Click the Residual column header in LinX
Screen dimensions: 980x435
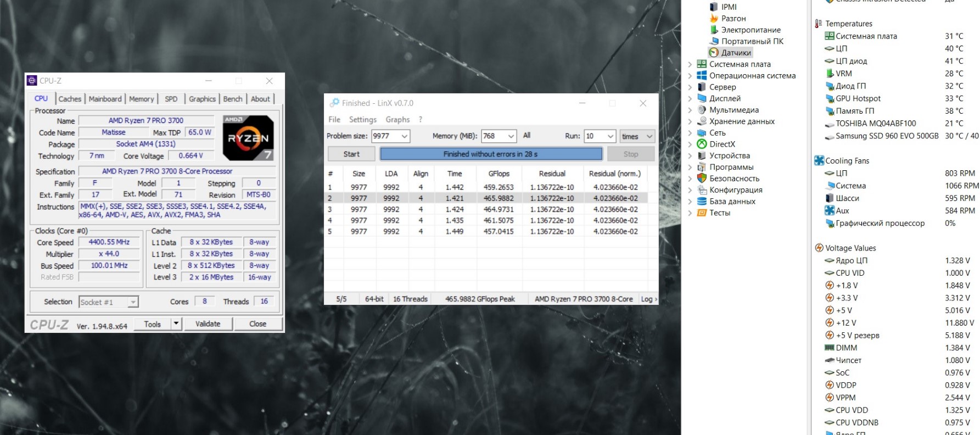552,174
